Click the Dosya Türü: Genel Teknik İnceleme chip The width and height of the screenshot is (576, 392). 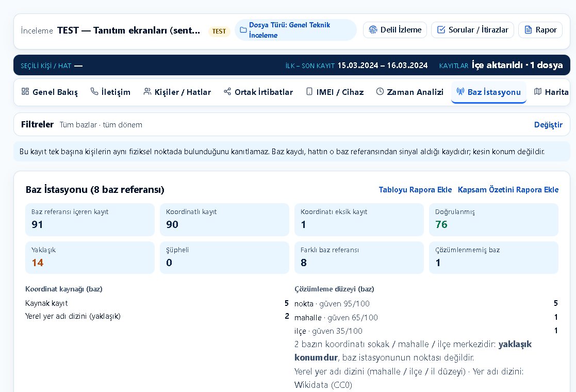click(x=295, y=30)
